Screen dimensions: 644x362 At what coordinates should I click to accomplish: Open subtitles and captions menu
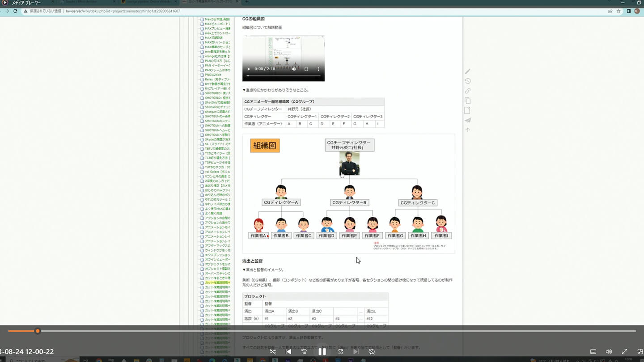click(593, 352)
